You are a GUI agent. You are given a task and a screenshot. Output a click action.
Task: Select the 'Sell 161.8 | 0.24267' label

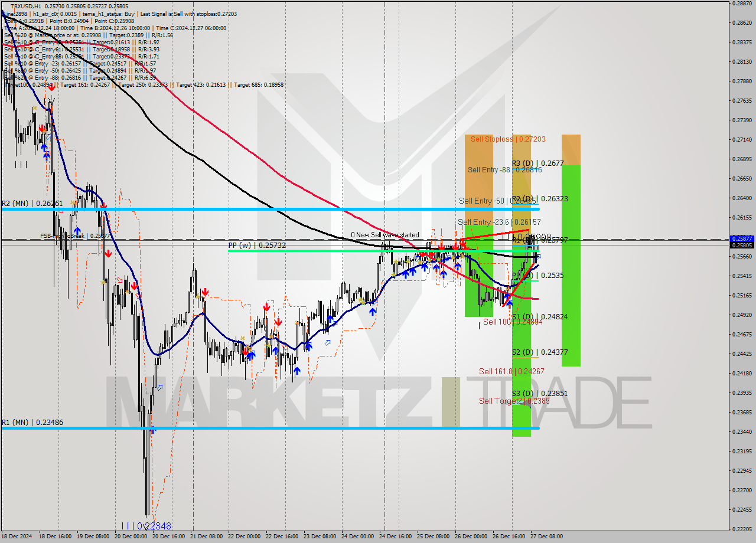pyautogui.click(x=511, y=372)
